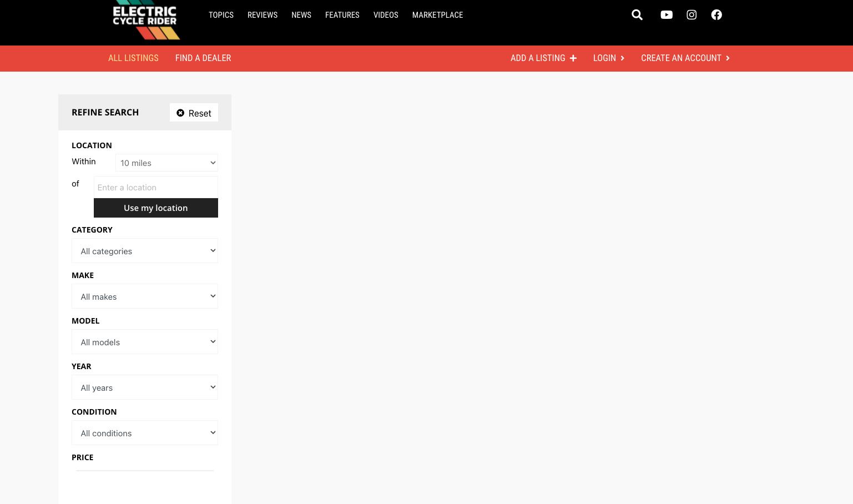Open the YouTube channel icon
The image size is (853, 504).
click(x=667, y=15)
